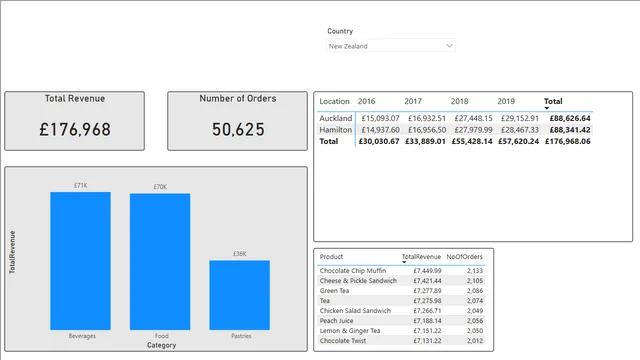640x360 pixels.
Task: Click Auckland 2016 value £15,093.07
Action: click(380, 118)
